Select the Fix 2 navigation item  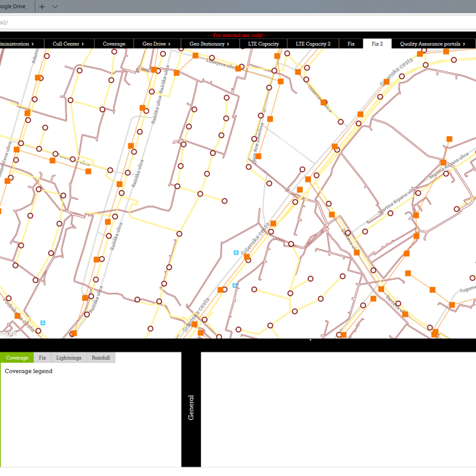point(377,44)
